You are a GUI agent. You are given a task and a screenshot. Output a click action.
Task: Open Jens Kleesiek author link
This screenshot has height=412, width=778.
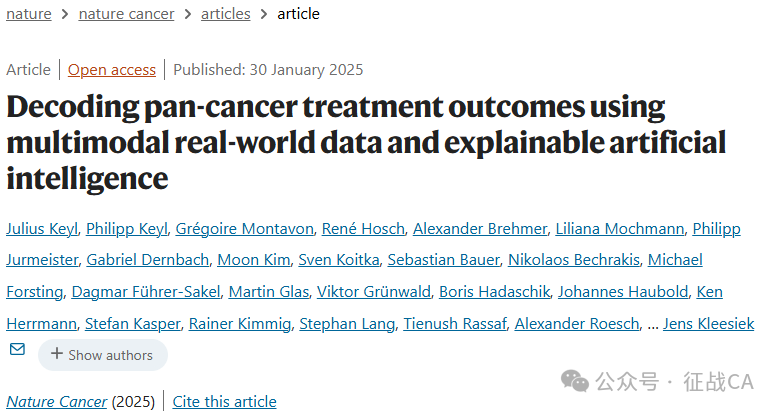pyautogui.click(x=709, y=324)
